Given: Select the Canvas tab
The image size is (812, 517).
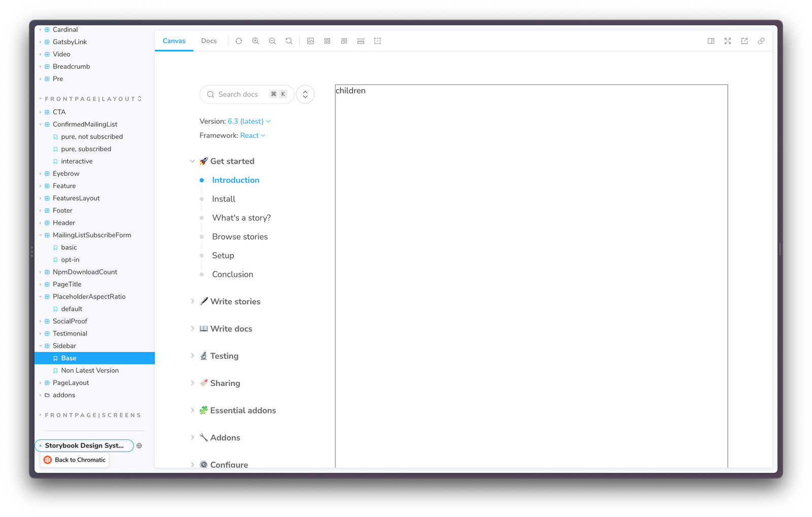Looking at the screenshot, I should pos(174,41).
